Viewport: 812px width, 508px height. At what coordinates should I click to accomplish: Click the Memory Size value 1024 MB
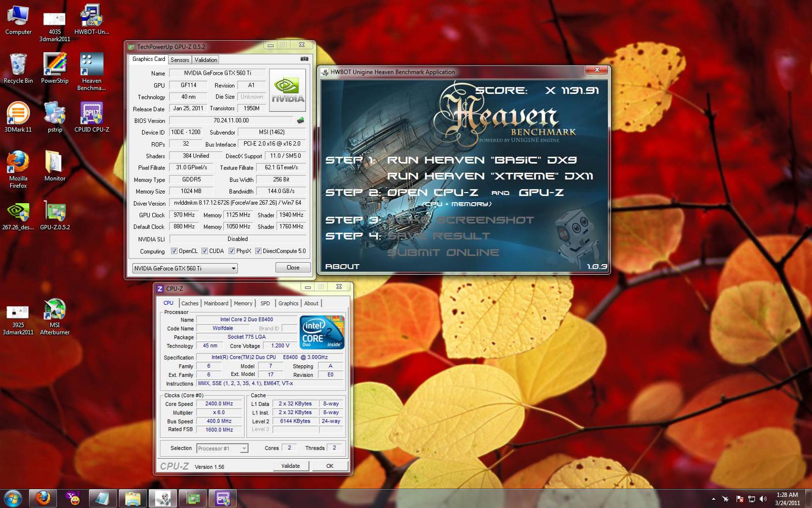(191, 191)
